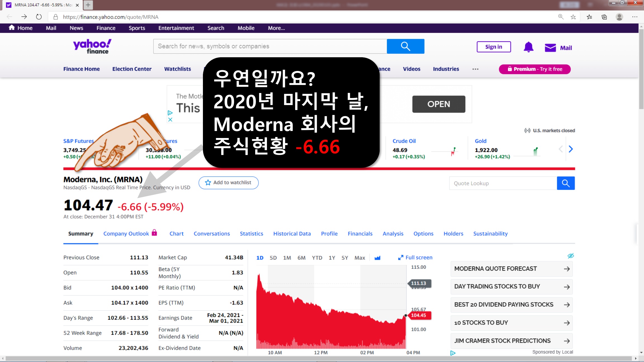Image resolution: width=644 pixels, height=362 pixels.
Task: Select the 5D chart range
Action: pyautogui.click(x=273, y=258)
